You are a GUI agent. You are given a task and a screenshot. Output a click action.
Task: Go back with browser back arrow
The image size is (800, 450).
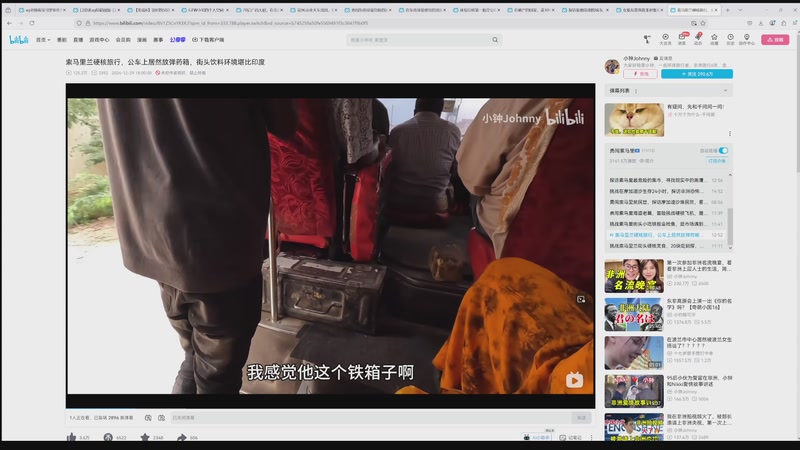pyautogui.click(x=9, y=23)
